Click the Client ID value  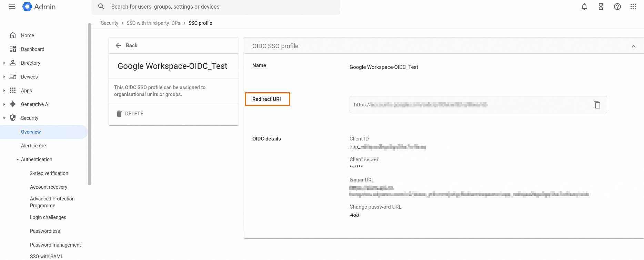point(388,147)
